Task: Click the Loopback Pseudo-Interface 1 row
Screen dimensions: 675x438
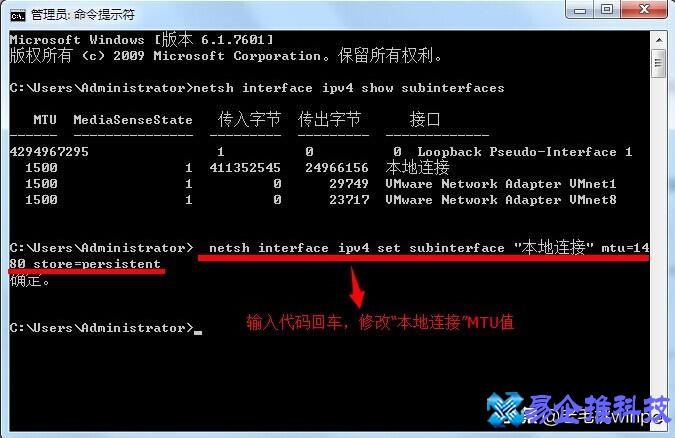Action: coord(321,152)
